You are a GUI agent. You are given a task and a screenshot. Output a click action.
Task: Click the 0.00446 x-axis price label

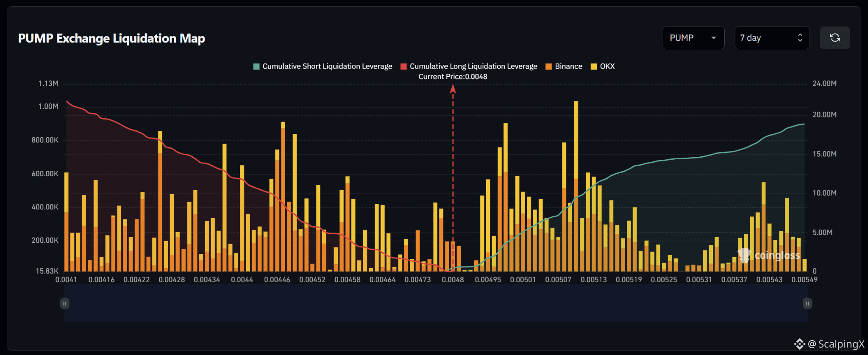(277, 280)
